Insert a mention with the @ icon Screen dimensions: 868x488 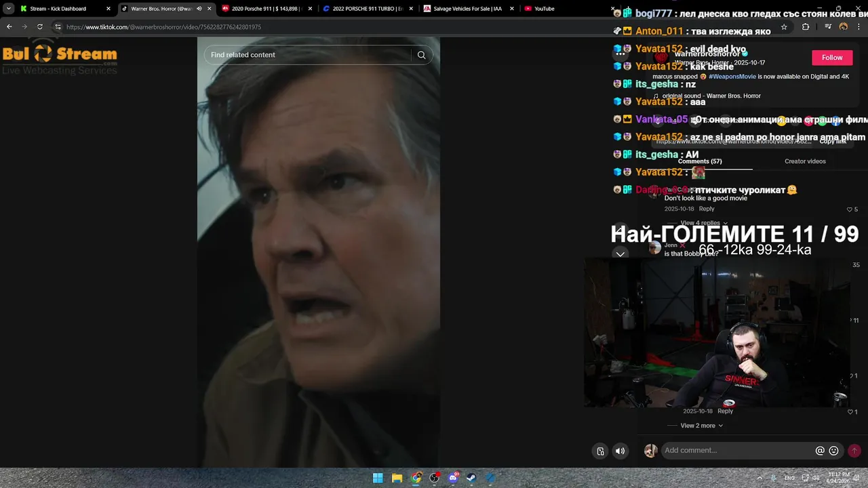820,450
